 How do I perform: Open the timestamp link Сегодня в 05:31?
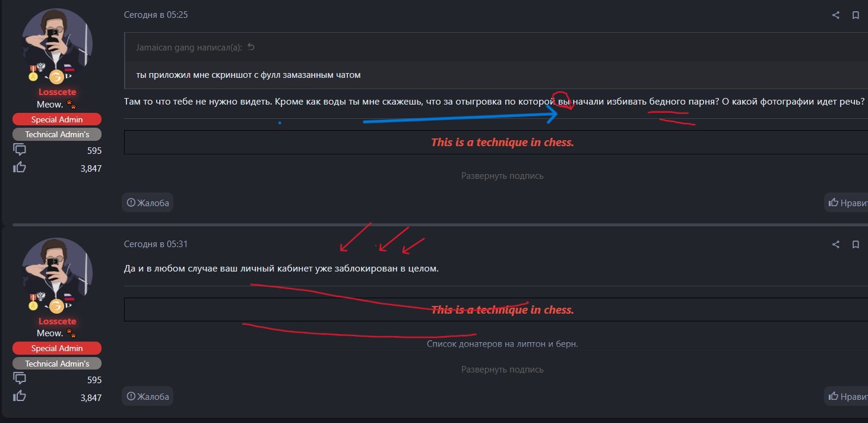click(x=156, y=244)
